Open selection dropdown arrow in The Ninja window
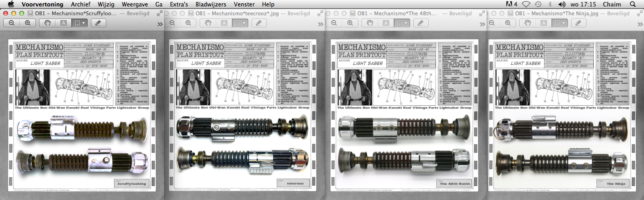The width and height of the screenshot is (644, 200). pos(564,23)
